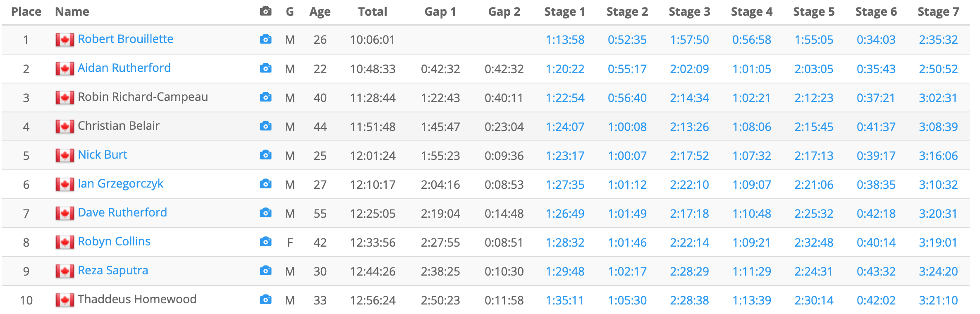View Robert Brouillette's Stage 1 time 1:13:58
The height and width of the screenshot is (314, 980).
coord(565,40)
